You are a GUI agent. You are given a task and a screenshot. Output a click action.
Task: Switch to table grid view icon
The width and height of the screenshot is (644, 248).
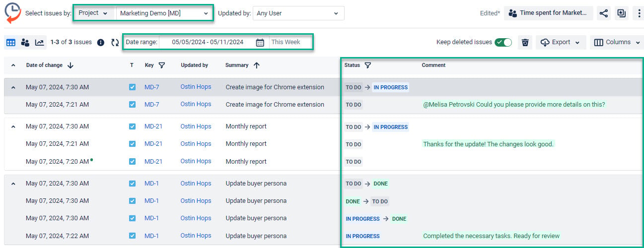pyautogui.click(x=11, y=43)
